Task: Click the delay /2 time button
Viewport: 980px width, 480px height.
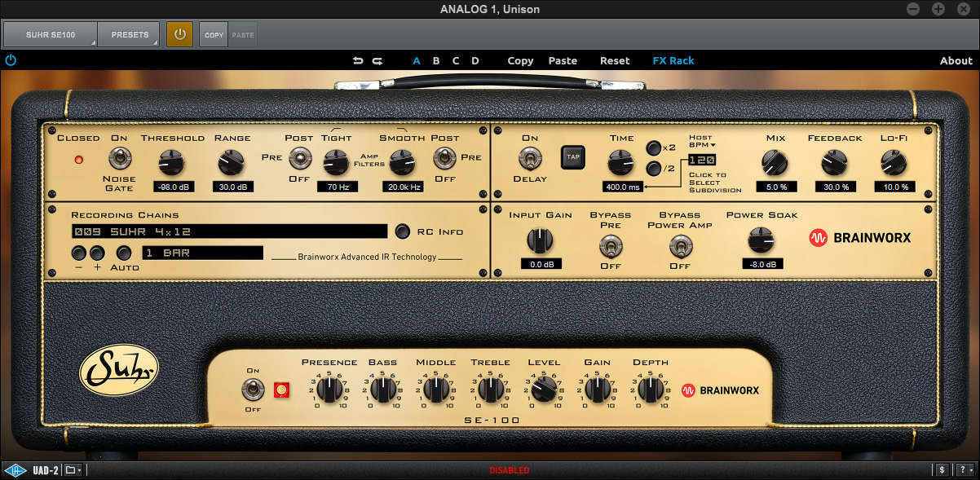Action: coord(654,169)
